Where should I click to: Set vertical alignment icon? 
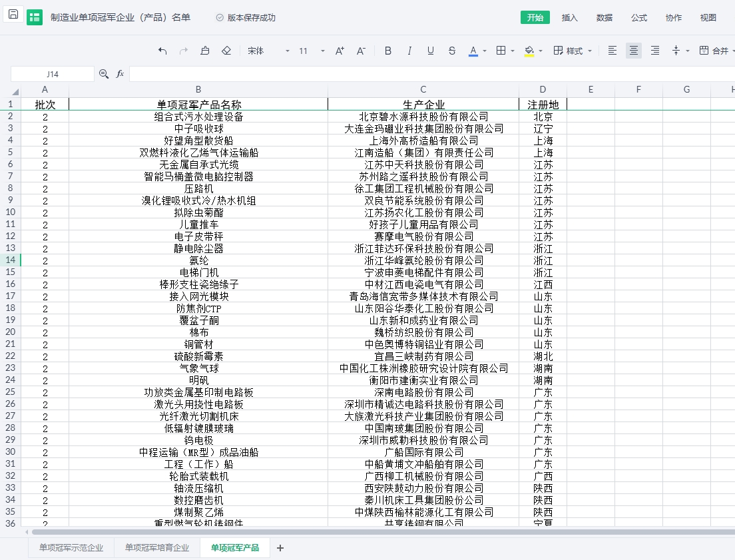coord(676,51)
